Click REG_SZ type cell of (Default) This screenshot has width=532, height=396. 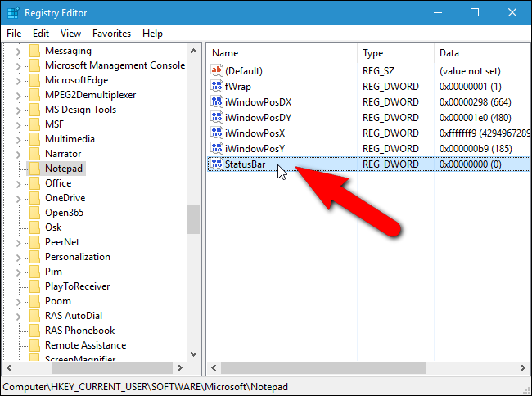[x=378, y=71]
